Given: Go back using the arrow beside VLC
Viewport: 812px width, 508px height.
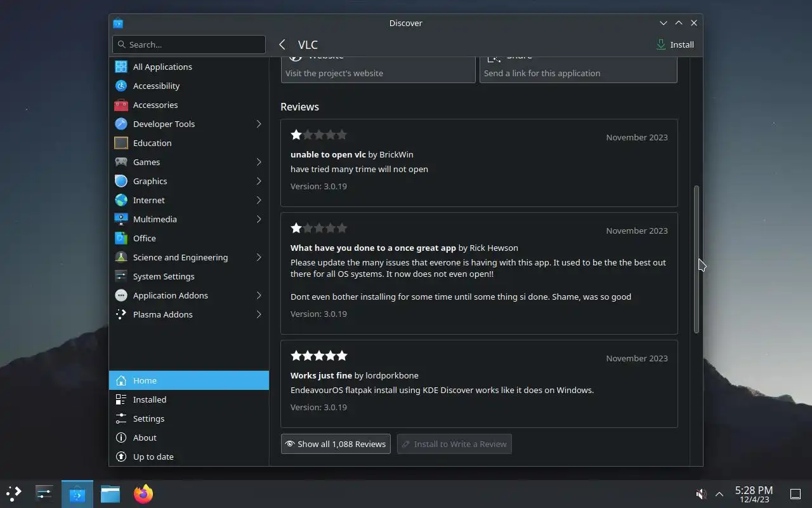Looking at the screenshot, I should coord(282,44).
